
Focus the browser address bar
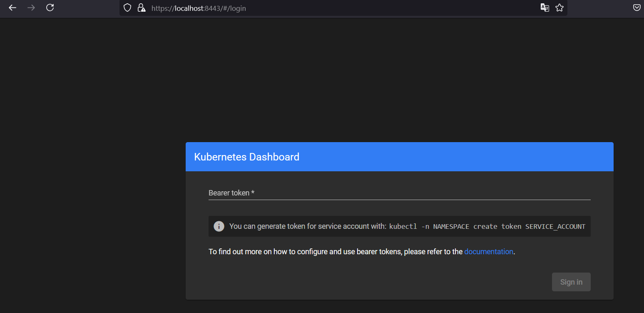click(x=333, y=8)
